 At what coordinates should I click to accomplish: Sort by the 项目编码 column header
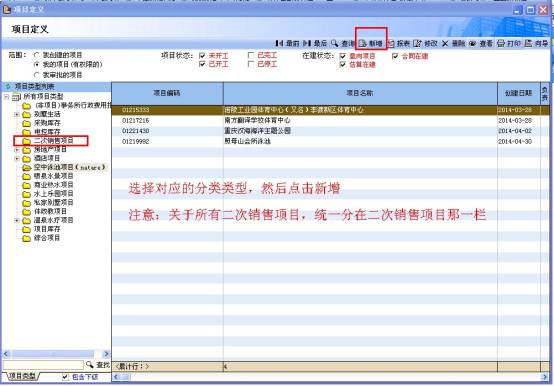click(x=167, y=93)
